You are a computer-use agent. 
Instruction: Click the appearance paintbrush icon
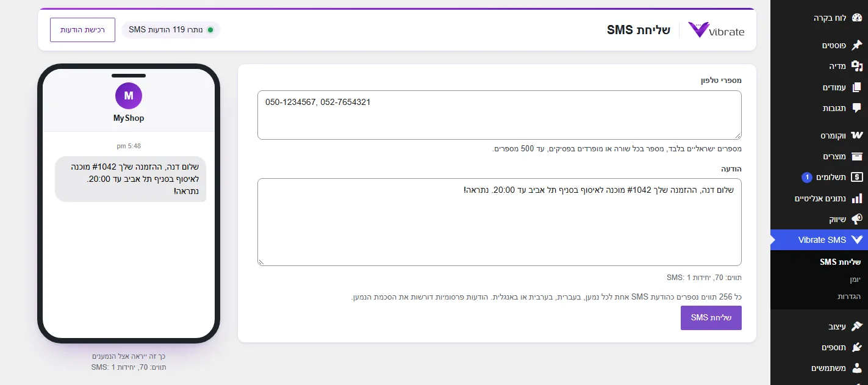[x=857, y=326]
